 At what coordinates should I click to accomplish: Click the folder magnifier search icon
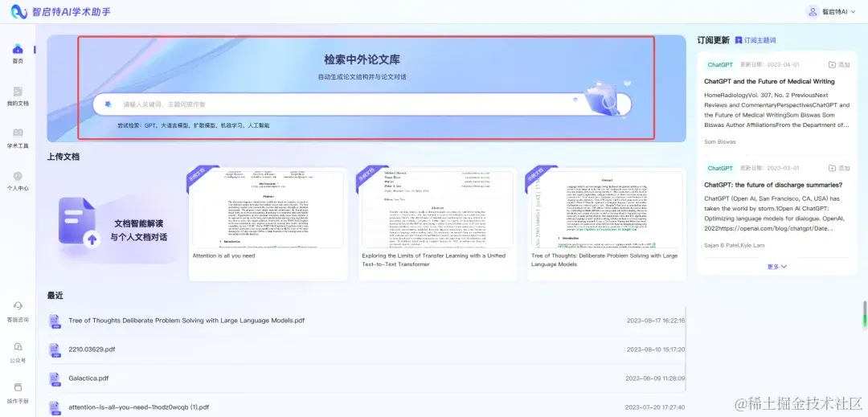pyautogui.click(x=602, y=99)
